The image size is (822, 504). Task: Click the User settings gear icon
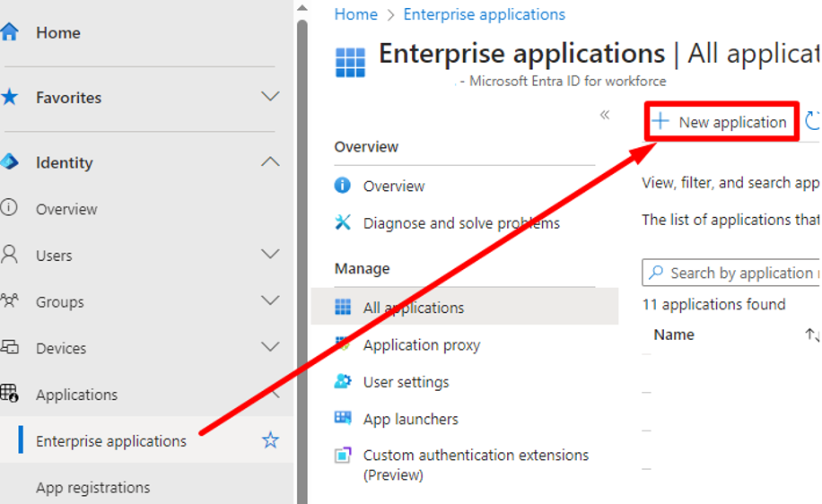click(343, 381)
